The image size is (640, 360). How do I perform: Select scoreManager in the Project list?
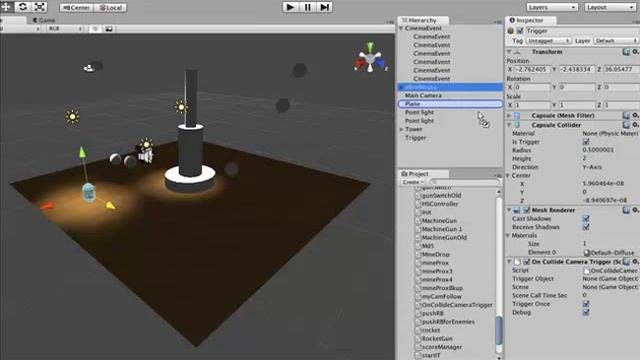point(442,347)
